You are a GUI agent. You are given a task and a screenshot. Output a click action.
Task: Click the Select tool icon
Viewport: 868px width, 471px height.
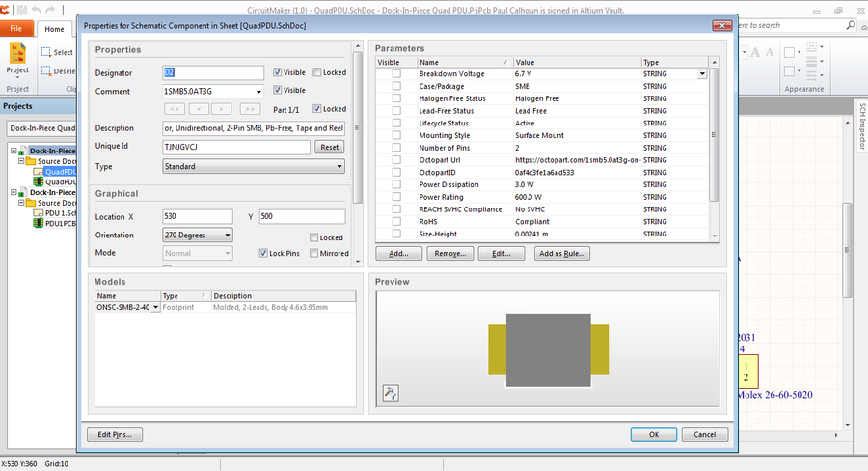(x=46, y=52)
